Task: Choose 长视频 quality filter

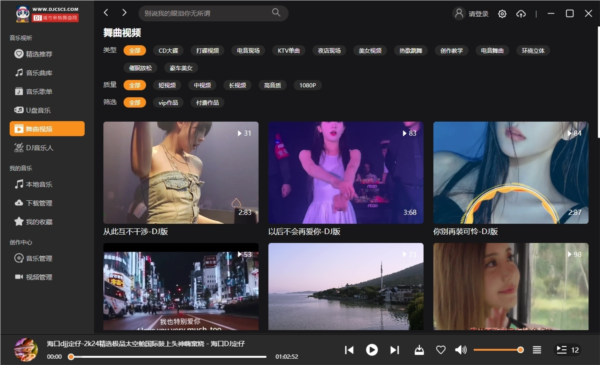Action: pos(237,85)
